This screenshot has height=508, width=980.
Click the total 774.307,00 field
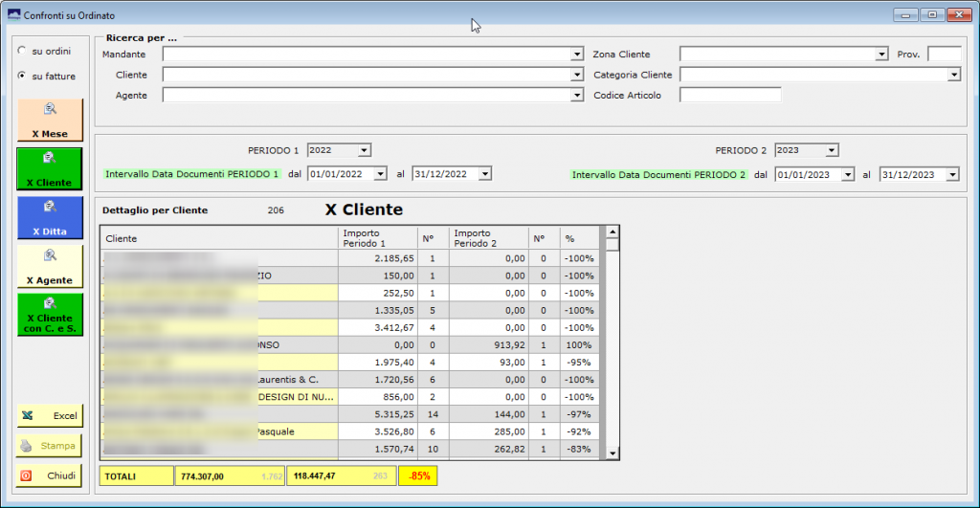(230, 476)
